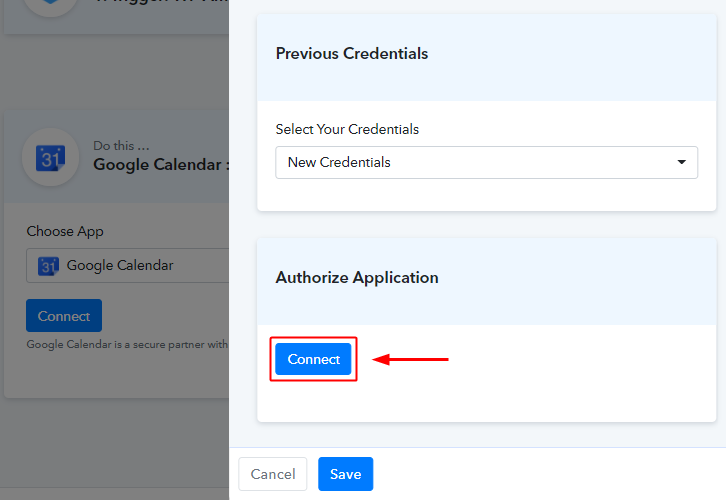Click the partial trigger step title at top

[x=160, y=4]
